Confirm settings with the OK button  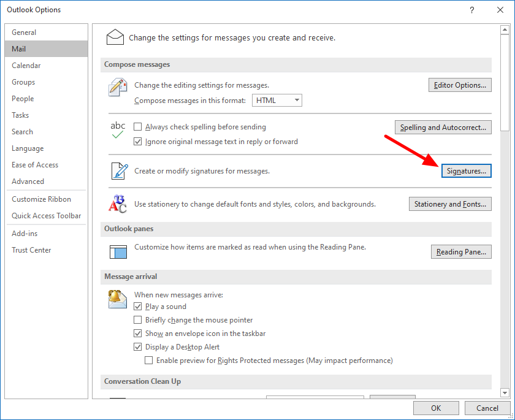(x=436, y=408)
